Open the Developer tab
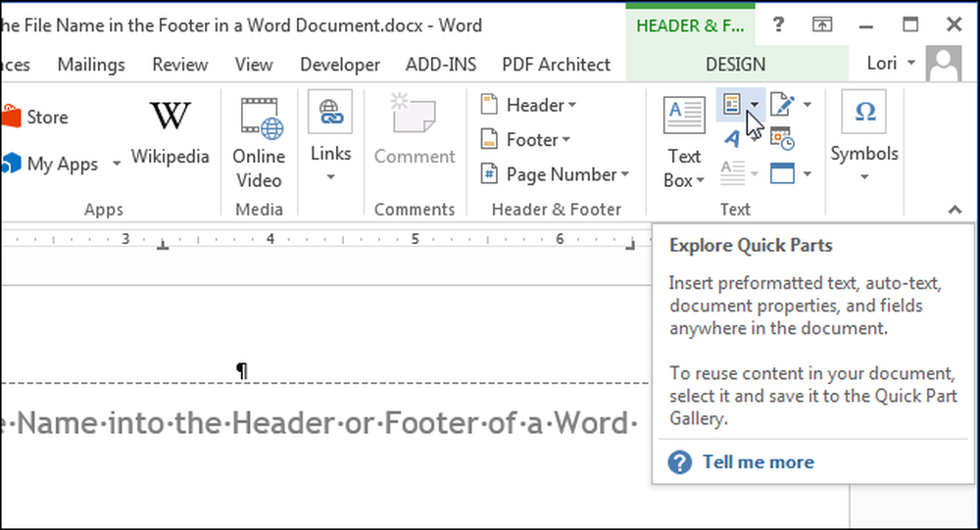The image size is (980, 530). 340,65
